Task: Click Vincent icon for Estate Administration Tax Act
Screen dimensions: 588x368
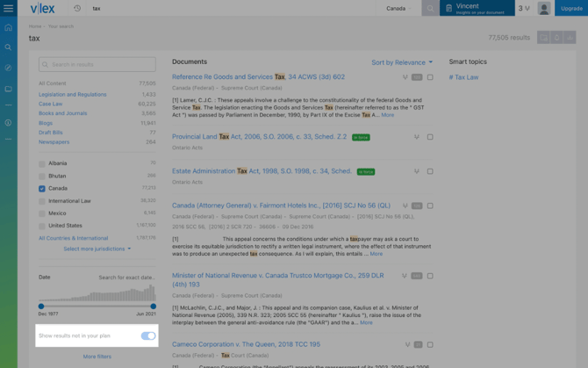Action: [x=417, y=171]
